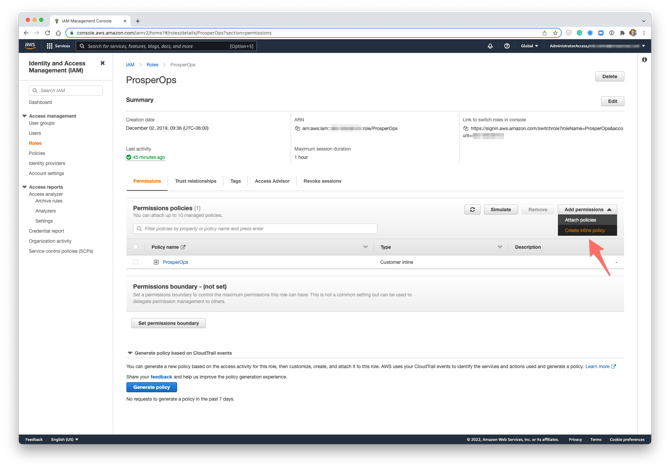Check the ProsperOps policy row checkbox
This screenshot has height=469, width=670.
point(136,262)
